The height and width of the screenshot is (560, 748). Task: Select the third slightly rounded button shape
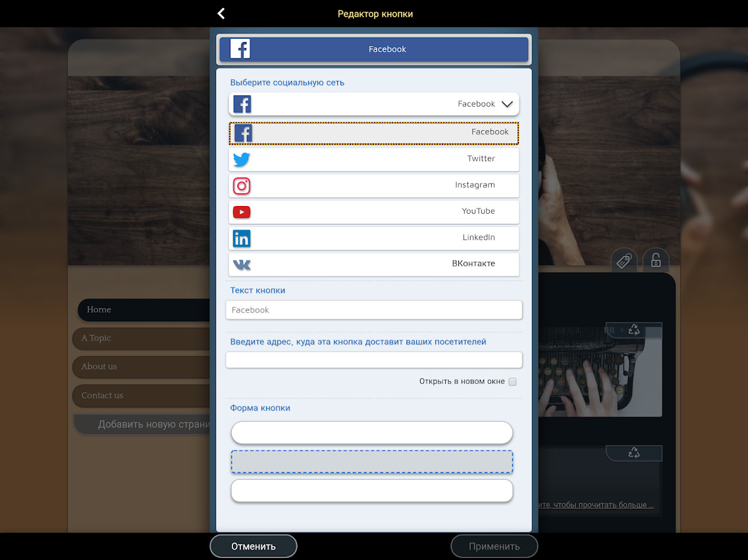[x=372, y=491]
